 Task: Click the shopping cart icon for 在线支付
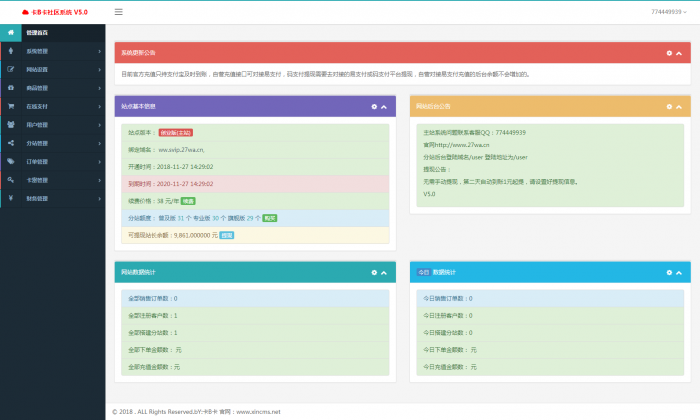pos(10,106)
